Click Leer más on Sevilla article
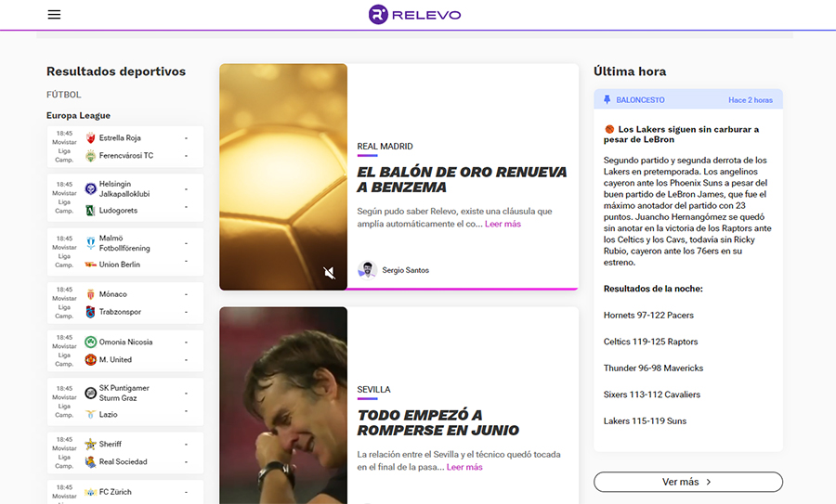 [x=464, y=467]
